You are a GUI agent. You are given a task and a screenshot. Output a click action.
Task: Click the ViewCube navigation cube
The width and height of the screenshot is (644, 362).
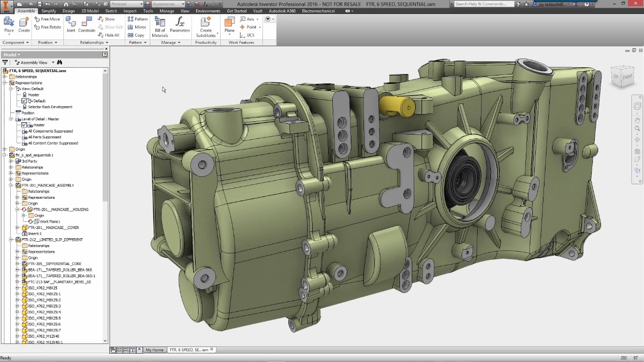click(x=623, y=76)
